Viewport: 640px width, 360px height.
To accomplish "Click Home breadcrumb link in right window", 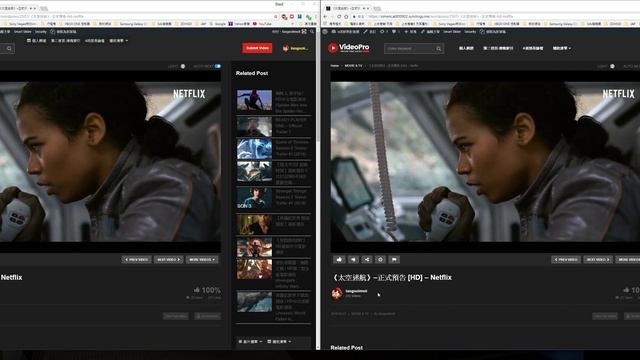I will pos(335,66).
